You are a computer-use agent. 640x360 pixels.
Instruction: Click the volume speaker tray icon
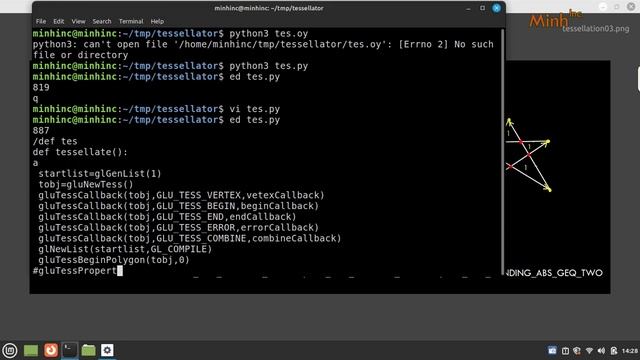pos(601,351)
